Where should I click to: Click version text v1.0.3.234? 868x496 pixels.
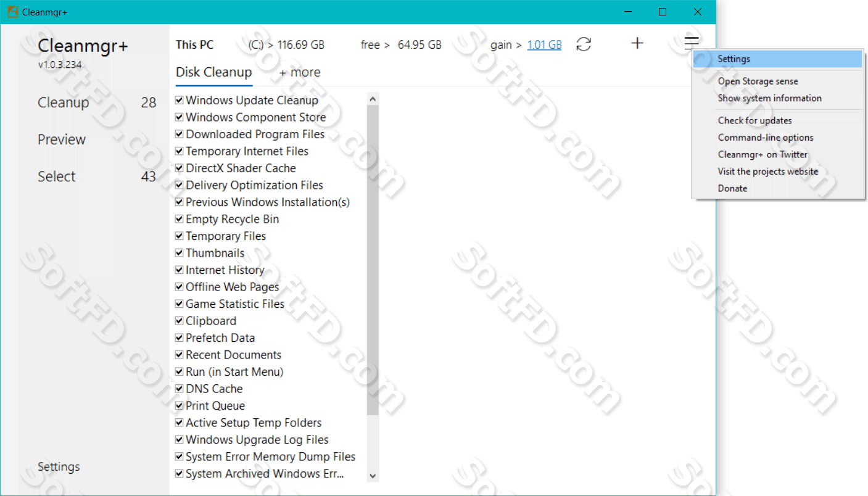(60, 65)
